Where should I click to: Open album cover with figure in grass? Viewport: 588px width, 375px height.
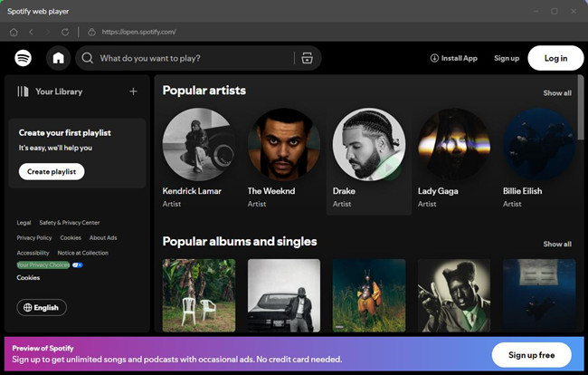[x=369, y=295]
